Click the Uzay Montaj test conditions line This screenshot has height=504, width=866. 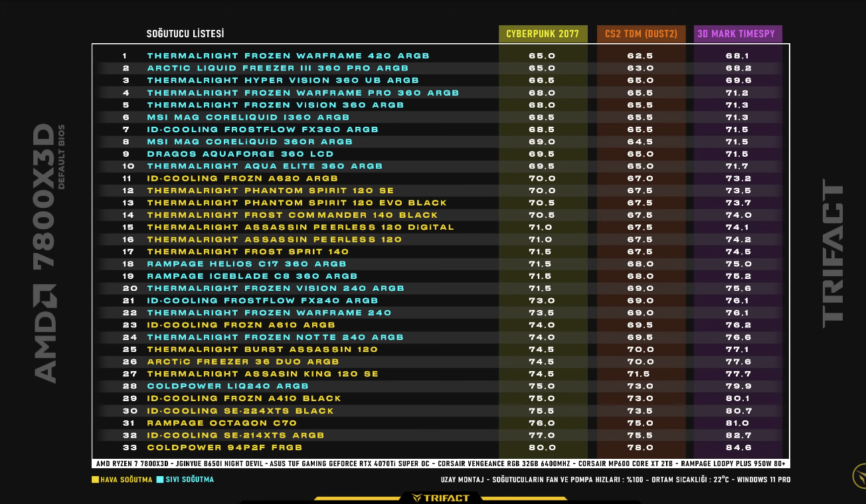tap(616, 479)
